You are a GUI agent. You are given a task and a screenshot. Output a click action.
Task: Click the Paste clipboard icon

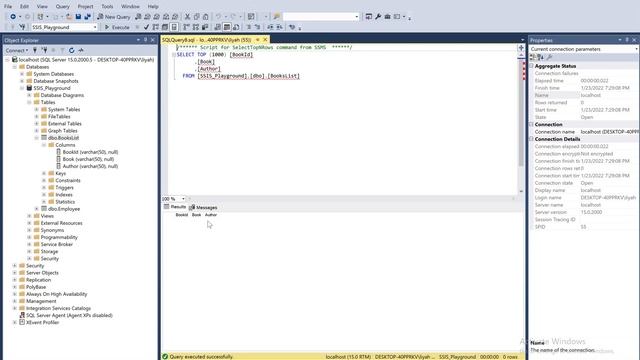pyautogui.click(x=205, y=17)
